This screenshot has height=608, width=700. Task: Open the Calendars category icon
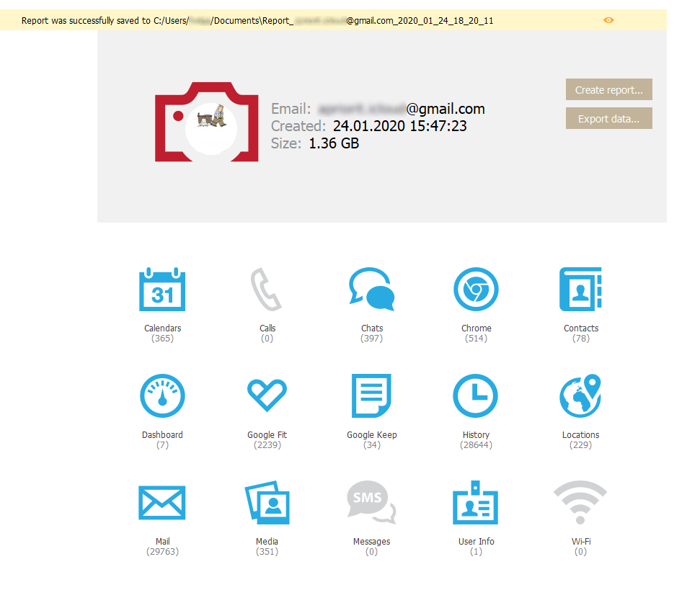pos(162,290)
